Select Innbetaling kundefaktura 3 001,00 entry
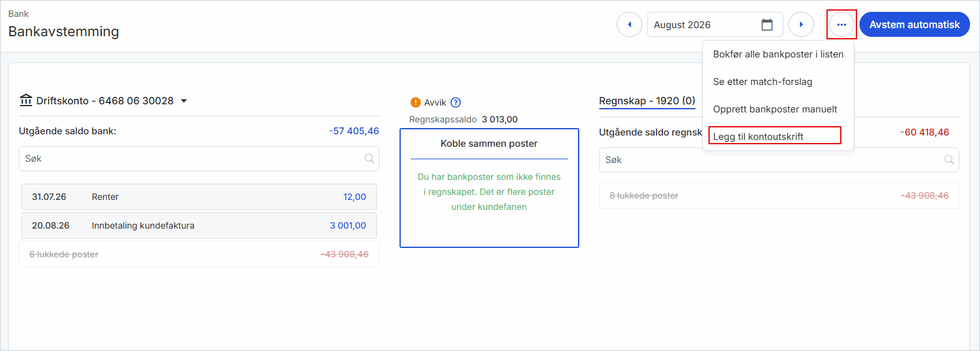The image size is (980, 351). click(199, 225)
